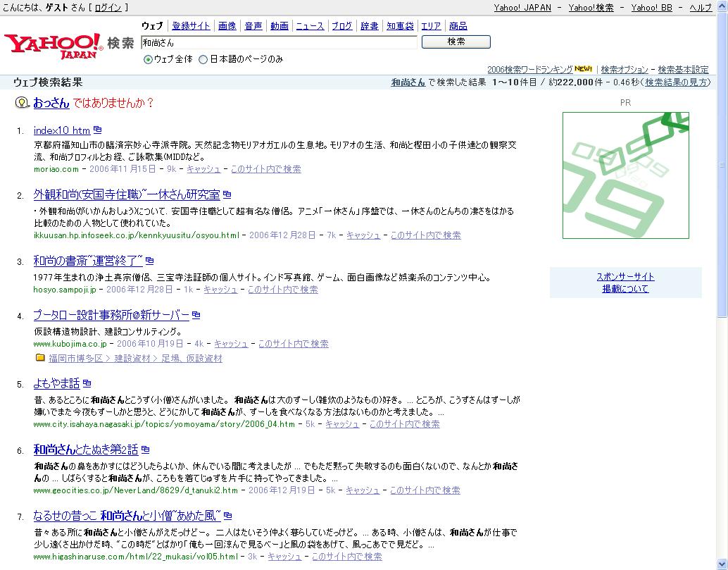Switch to the 画像 search tab
Viewport: 728px width, 570px height.
(x=227, y=26)
